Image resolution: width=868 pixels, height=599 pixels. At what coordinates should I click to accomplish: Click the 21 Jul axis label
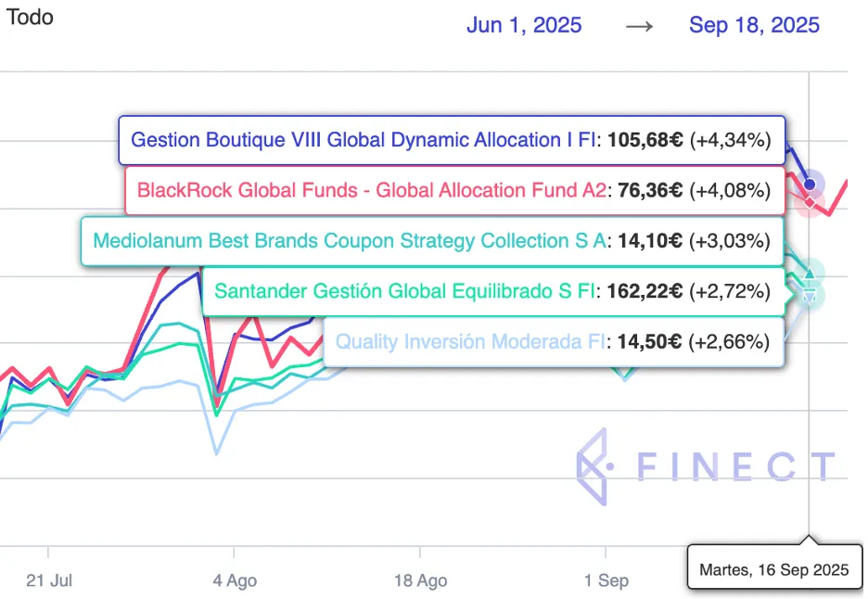(49, 580)
